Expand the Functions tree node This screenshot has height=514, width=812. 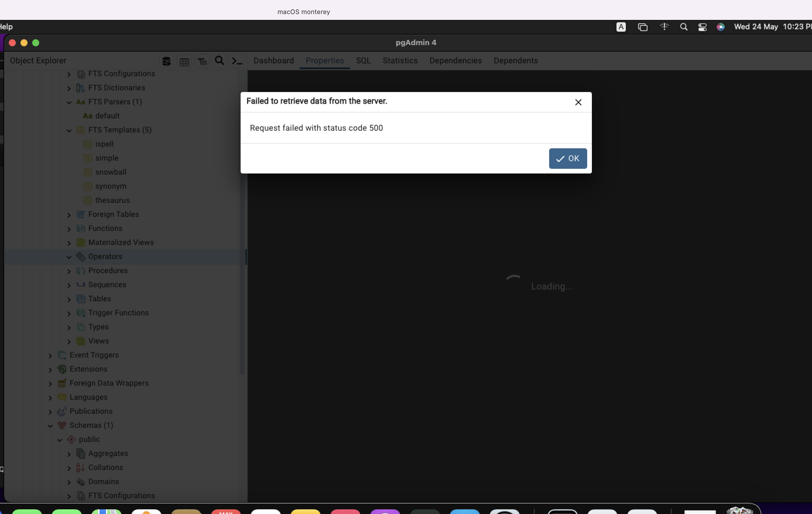(69, 229)
